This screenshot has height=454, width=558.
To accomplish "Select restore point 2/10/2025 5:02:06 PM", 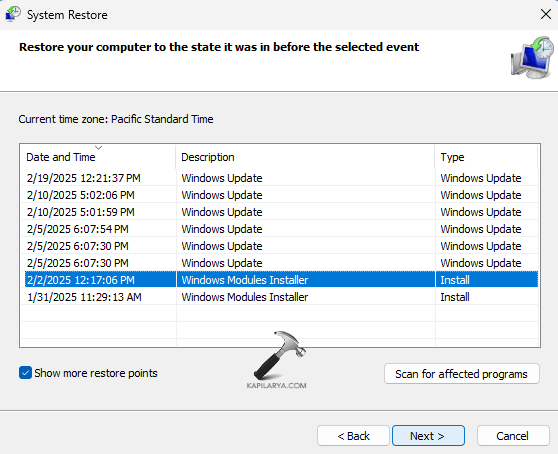I will point(279,195).
